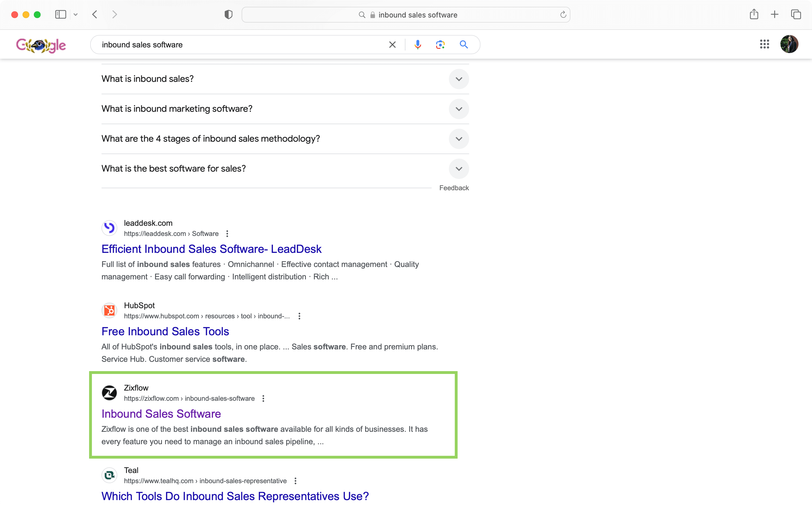Toggle the Safari sidebar icon
The width and height of the screenshot is (812, 508).
60,14
